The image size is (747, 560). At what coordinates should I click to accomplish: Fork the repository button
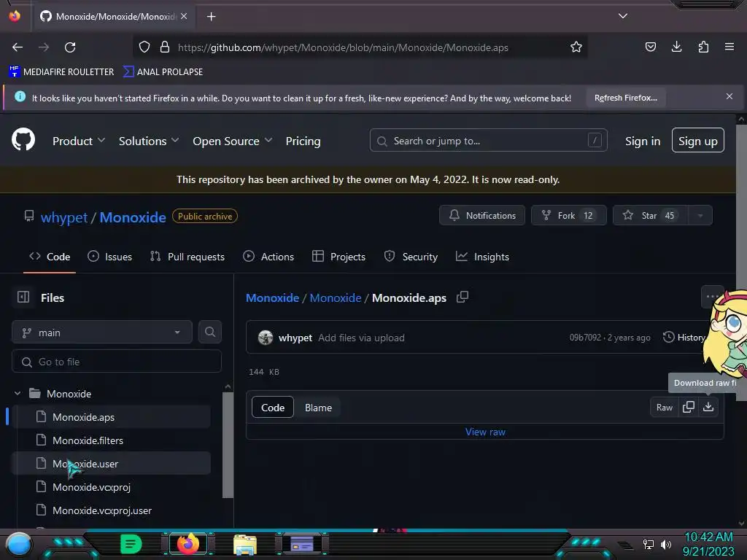(x=569, y=215)
